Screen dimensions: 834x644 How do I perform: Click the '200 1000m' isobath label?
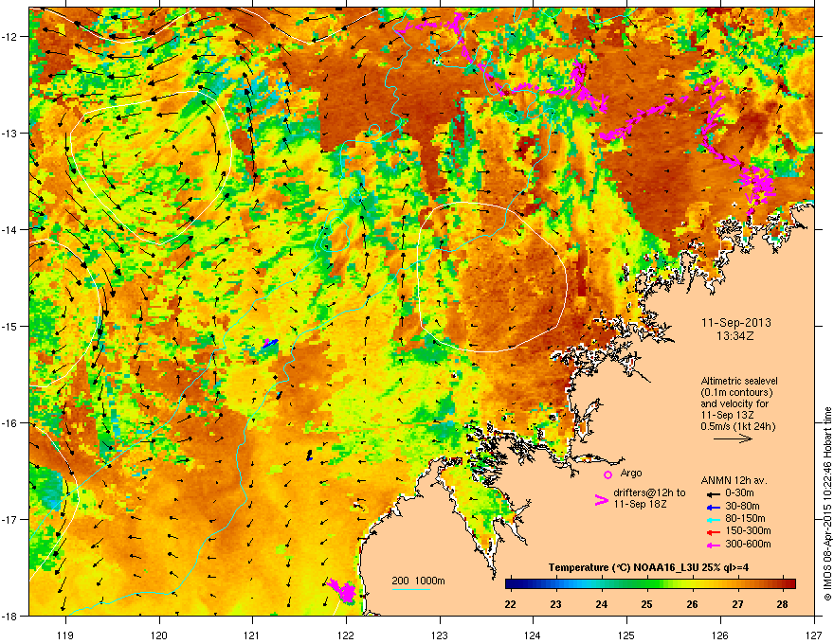click(x=418, y=581)
